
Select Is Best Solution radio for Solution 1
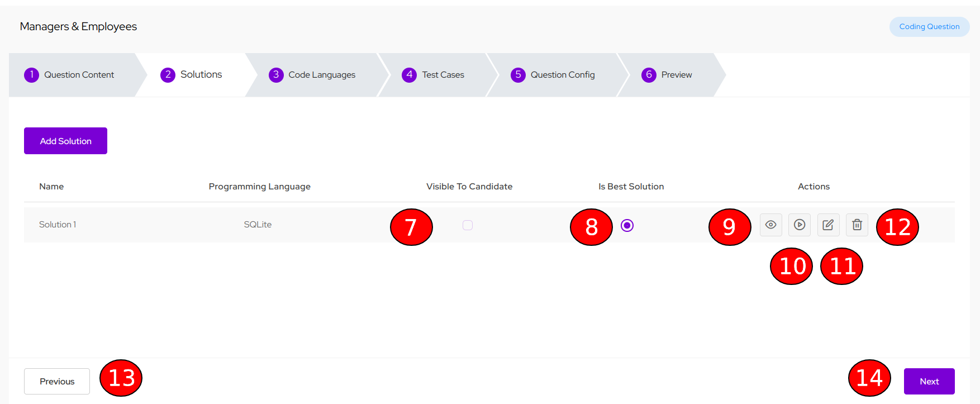(627, 225)
